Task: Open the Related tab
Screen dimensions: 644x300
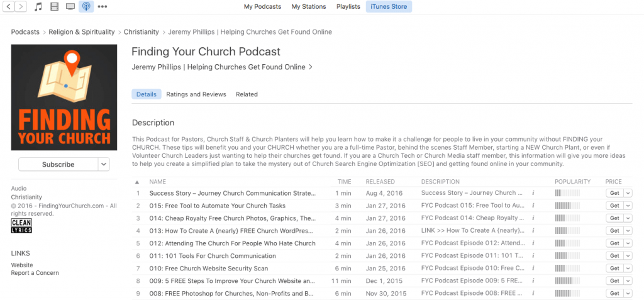Action: click(247, 94)
